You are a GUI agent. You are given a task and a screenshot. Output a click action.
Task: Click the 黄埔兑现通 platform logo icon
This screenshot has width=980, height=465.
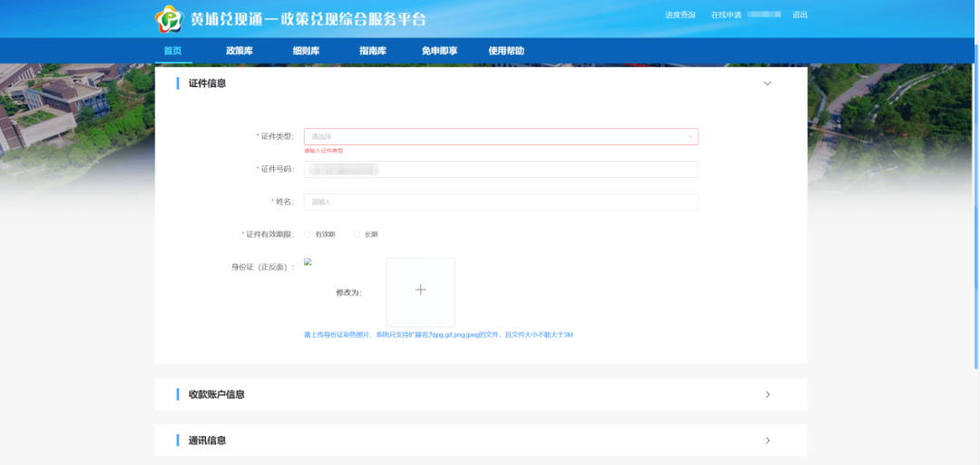coord(169,19)
